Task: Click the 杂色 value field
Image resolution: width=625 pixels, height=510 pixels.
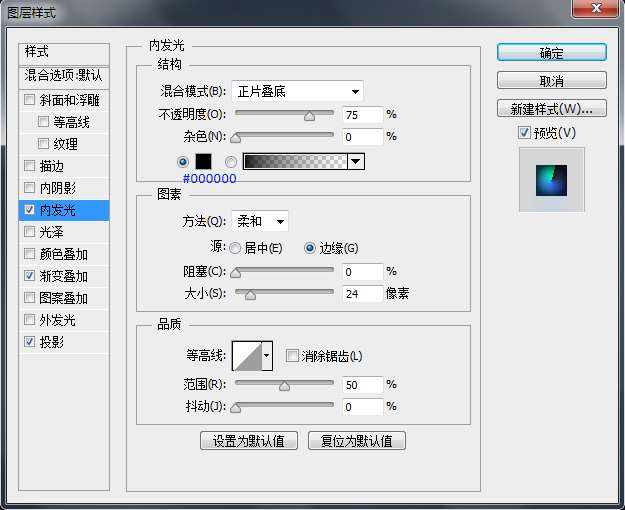Action: [x=363, y=137]
